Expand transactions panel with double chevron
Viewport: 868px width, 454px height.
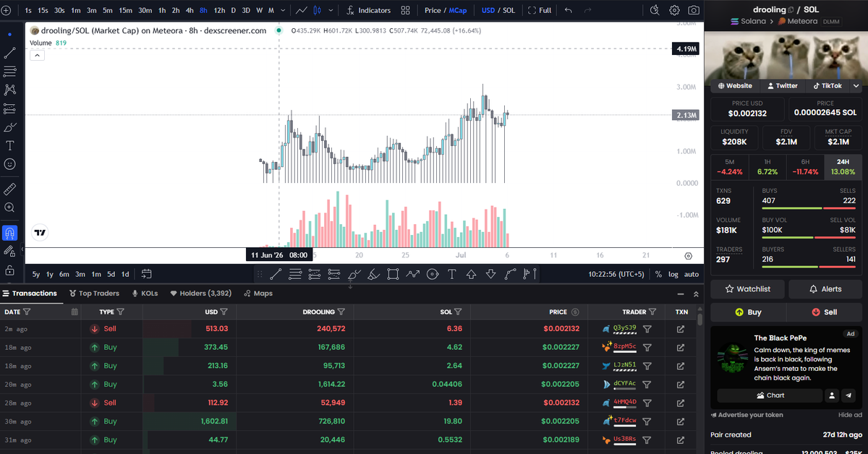coord(696,294)
